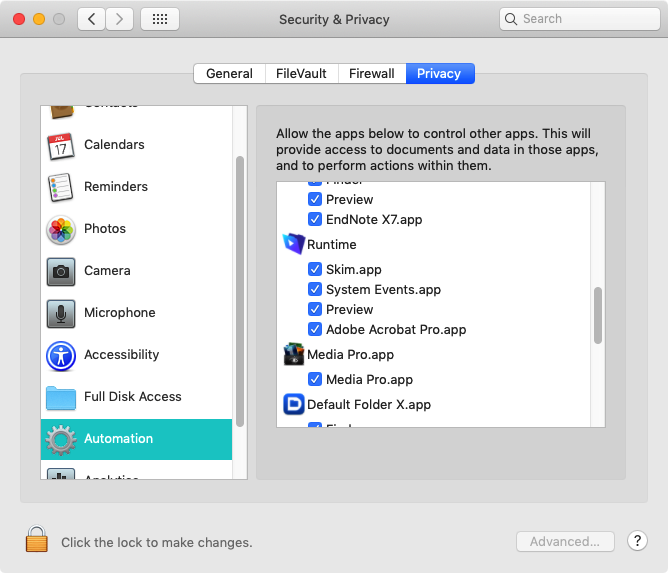Select Microphone label in privacy list
The height and width of the screenshot is (573, 668).
point(120,313)
